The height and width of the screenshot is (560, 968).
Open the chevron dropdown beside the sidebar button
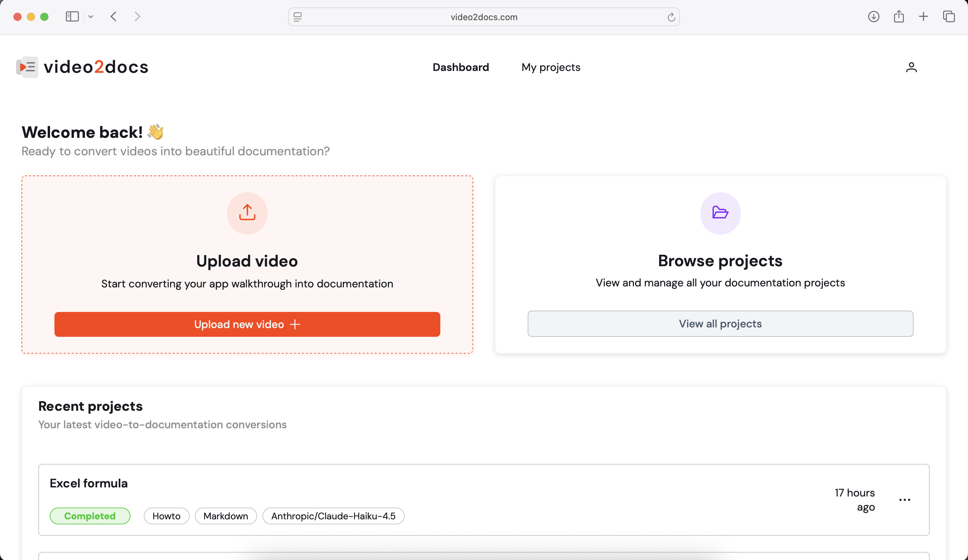(x=91, y=16)
